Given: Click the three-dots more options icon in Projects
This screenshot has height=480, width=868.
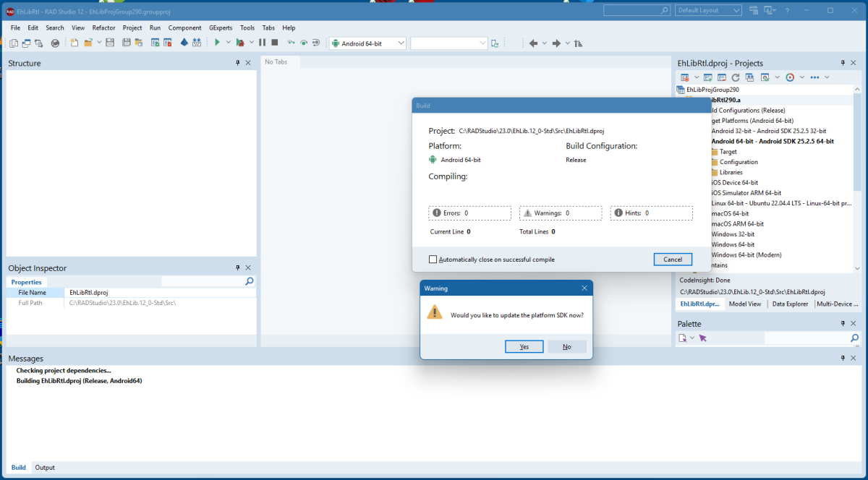Looking at the screenshot, I should pos(814,77).
